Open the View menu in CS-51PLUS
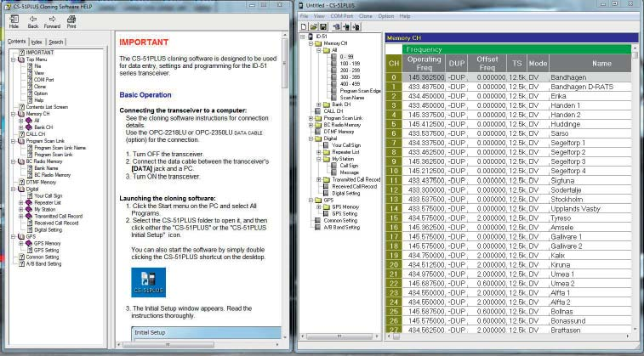Viewport: 644px width, 356px height. [319, 16]
